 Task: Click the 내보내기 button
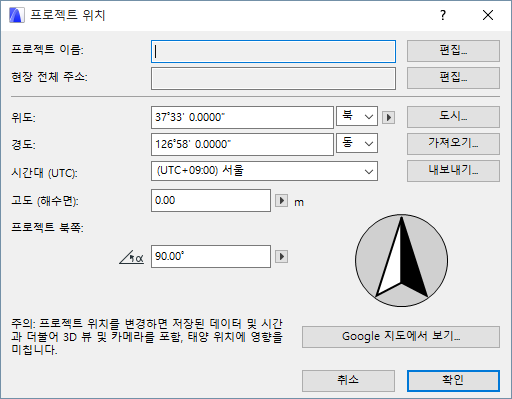click(453, 171)
